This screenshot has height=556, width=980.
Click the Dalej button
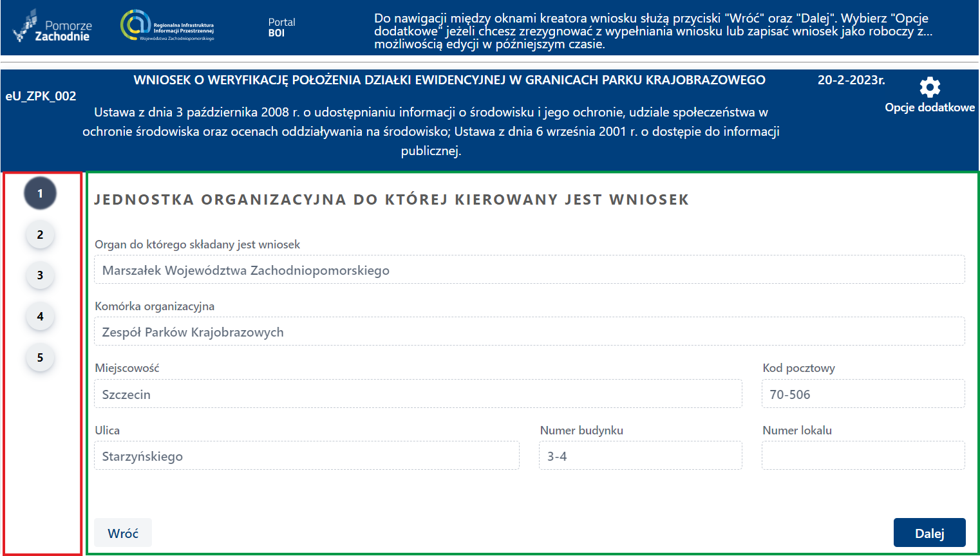pos(929,532)
